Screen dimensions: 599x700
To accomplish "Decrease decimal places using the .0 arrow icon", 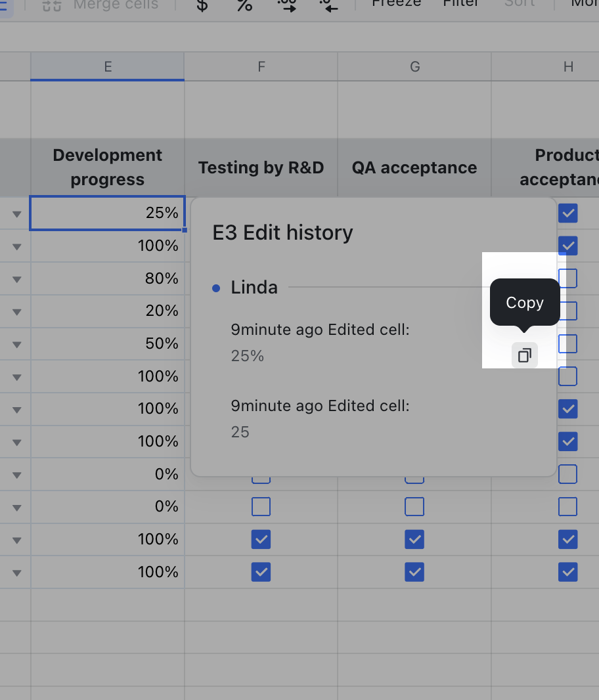I will pos(328,5).
